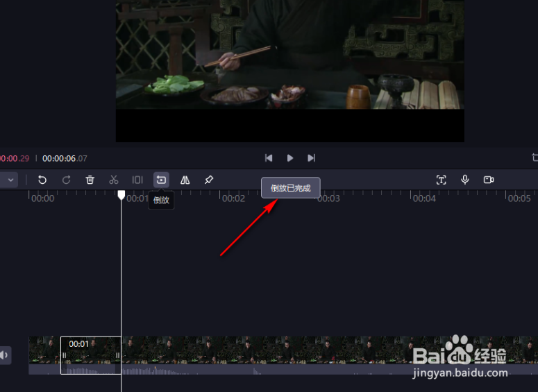
Task: Click the 00:00 start mark on ruler
Action: pos(42,198)
